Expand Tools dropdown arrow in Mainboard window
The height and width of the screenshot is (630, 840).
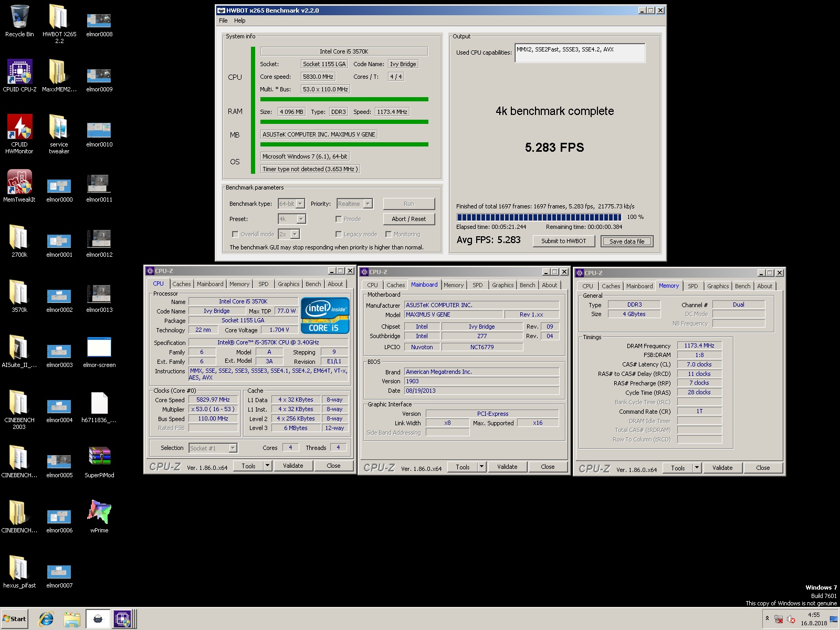click(x=481, y=467)
